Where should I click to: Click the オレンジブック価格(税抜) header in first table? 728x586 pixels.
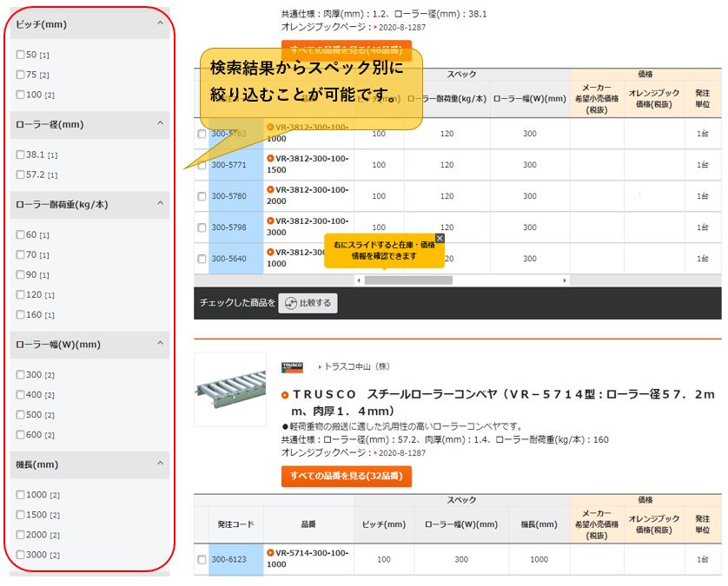(x=653, y=99)
